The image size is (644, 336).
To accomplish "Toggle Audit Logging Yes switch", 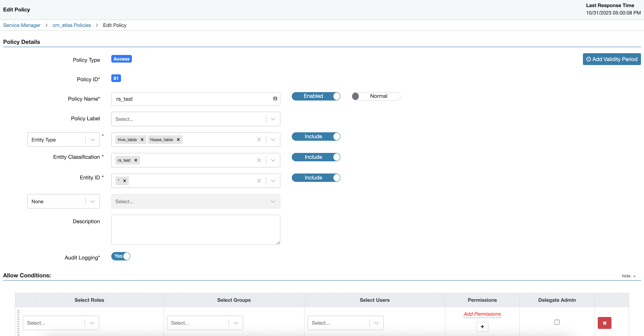I will (121, 256).
